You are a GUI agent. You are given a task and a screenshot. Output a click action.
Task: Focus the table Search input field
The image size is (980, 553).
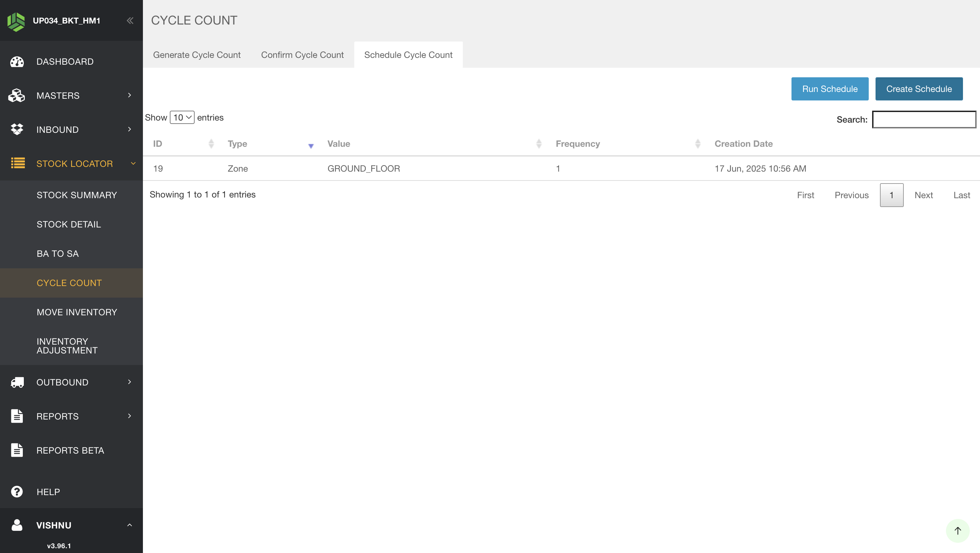tap(924, 120)
